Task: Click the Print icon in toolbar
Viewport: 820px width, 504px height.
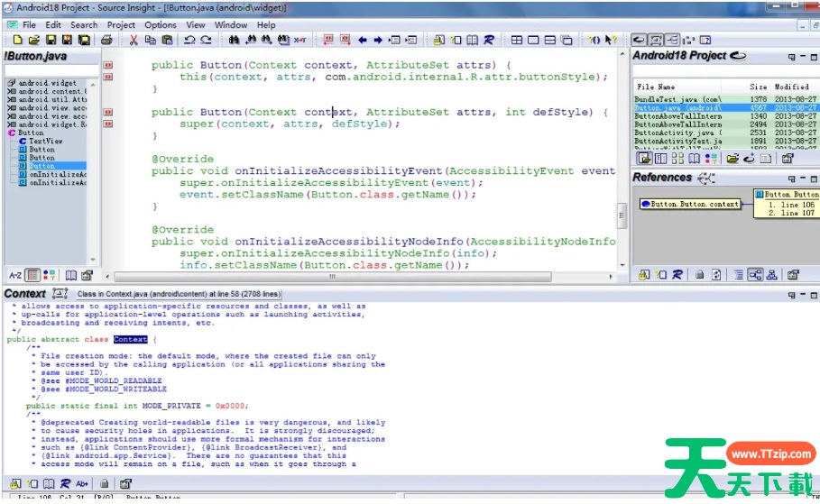Action: [106, 41]
